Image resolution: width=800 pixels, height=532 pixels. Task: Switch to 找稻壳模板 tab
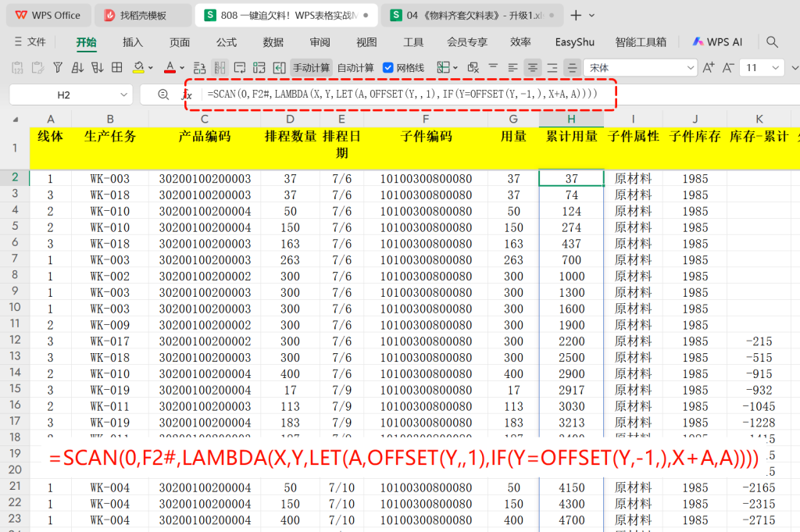[x=143, y=16]
